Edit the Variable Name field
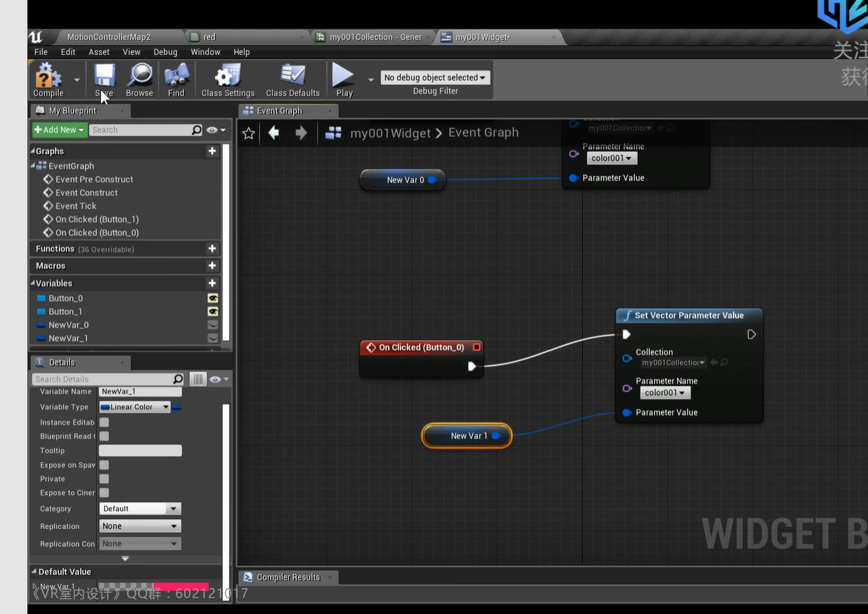The image size is (868, 614). tap(140, 392)
